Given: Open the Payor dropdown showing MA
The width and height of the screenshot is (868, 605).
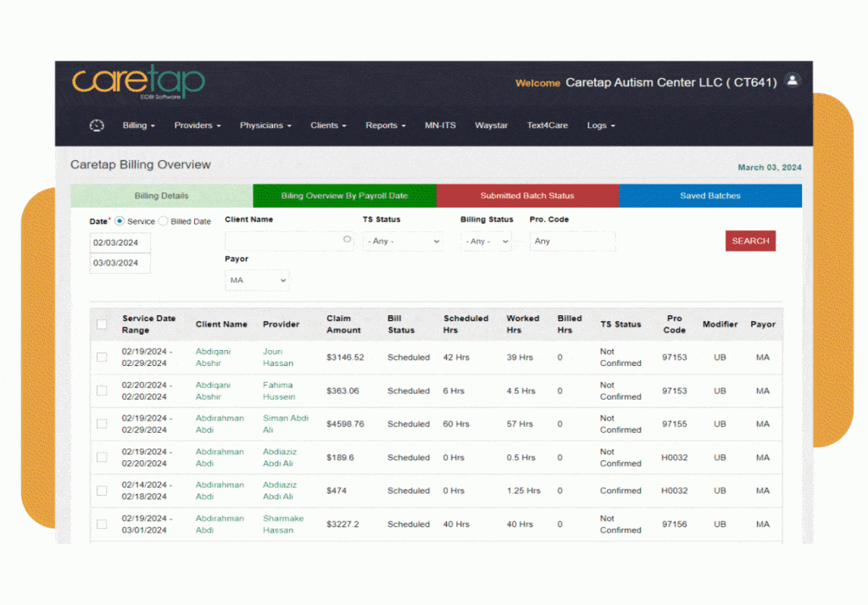Looking at the screenshot, I should coord(257,280).
